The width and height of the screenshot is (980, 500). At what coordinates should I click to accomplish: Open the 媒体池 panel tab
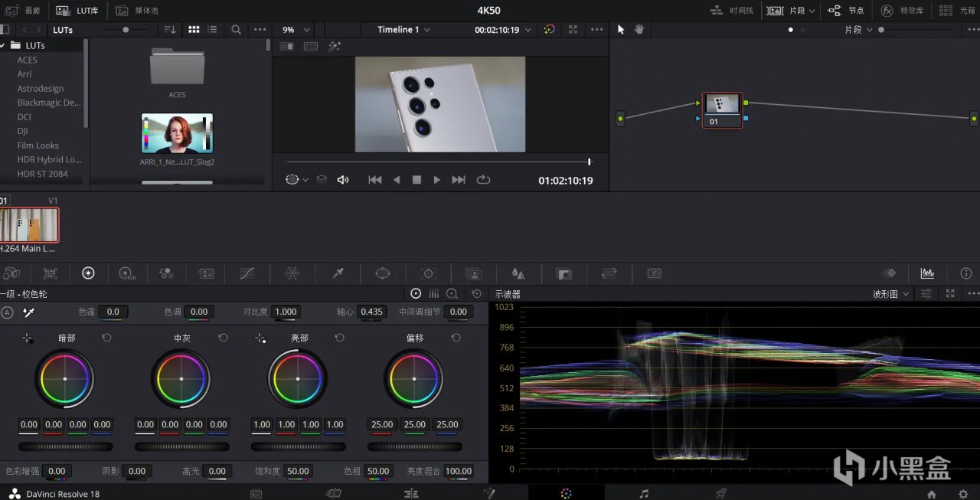pos(137,11)
